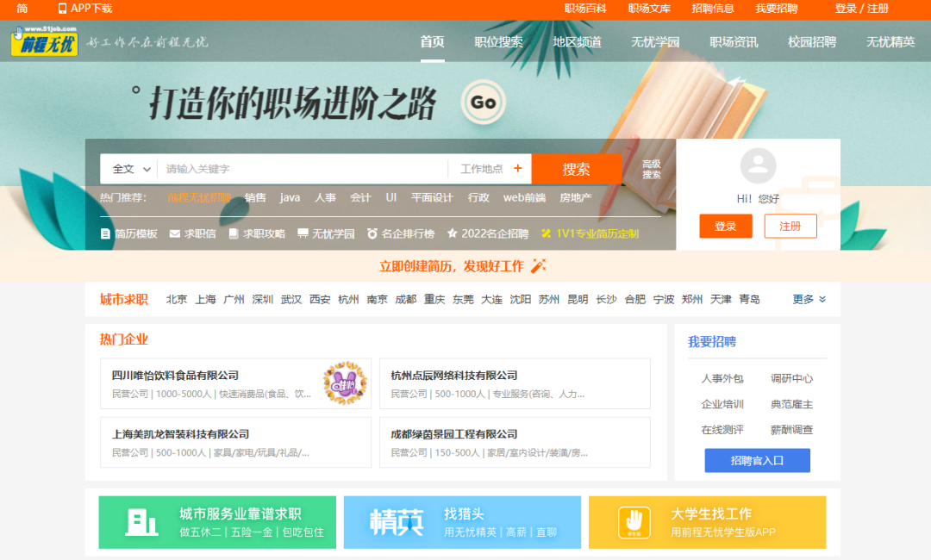Open the 校园招聘 navigation tab
The image size is (931, 560).
(x=812, y=41)
